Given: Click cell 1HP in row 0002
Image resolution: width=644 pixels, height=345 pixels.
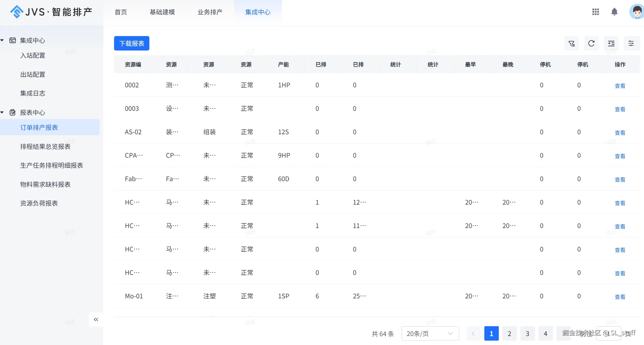Looking at the screenshot, I should (x=284, y=85).
